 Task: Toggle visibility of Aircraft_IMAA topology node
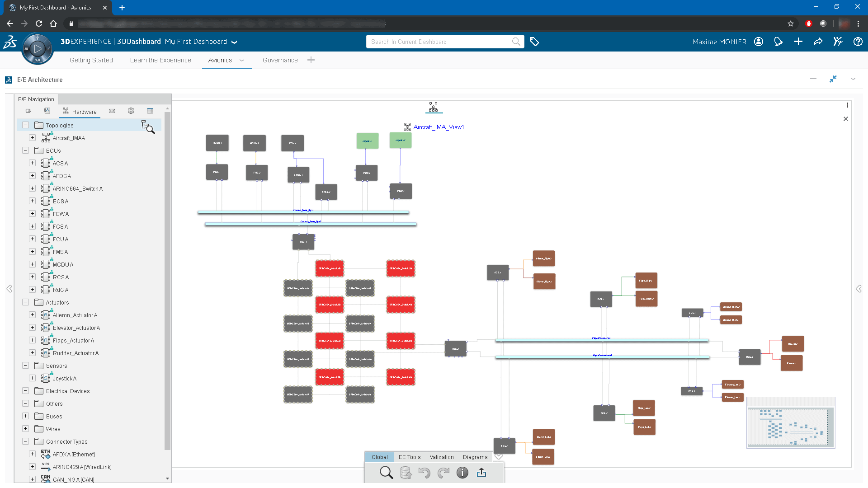pos(32,138)
